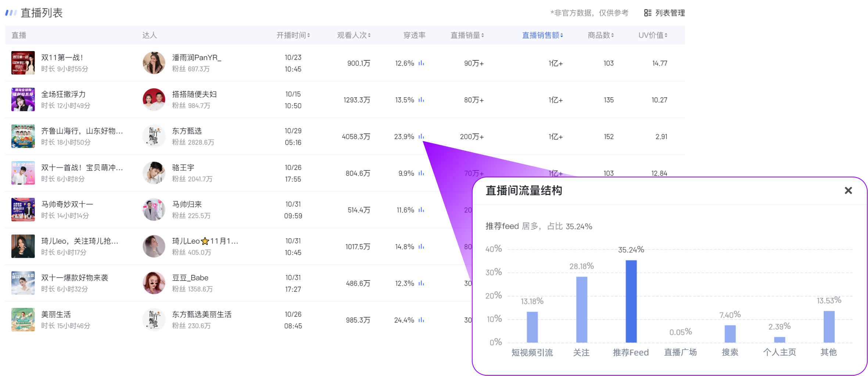Open 马帅奇妙双十一 livestream thumbnail
The image size is (868, 376).
click(23, 210)
